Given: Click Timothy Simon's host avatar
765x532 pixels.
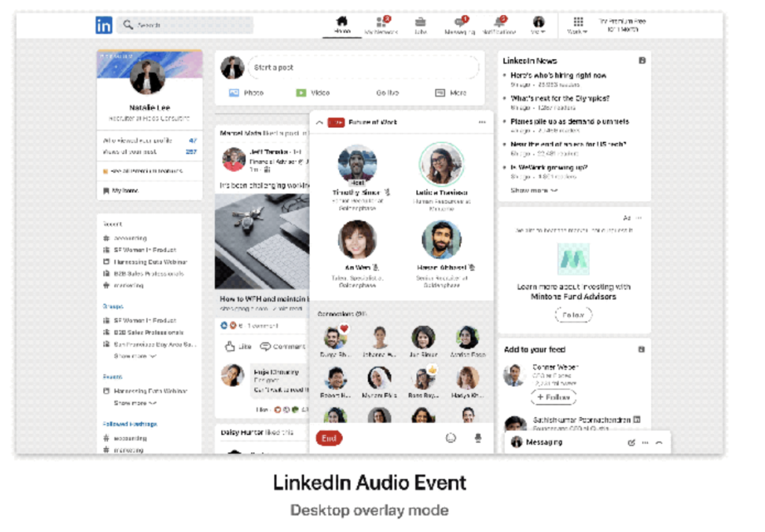Looking at the screenshot, I should coord(357,164).
